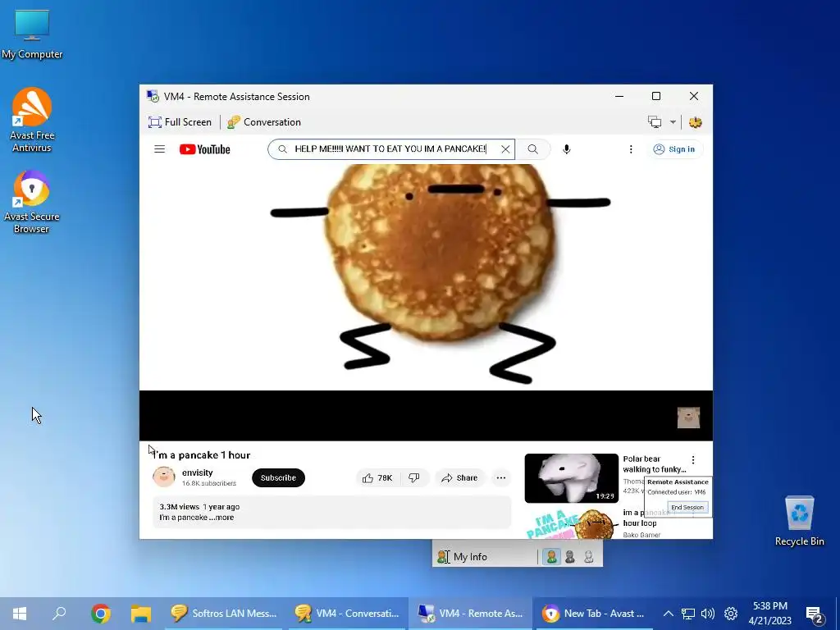Image resolution: width=840 pixels, height=630 pixels.
Task: Open the envisity channel name link
Action: [x=197, y=472]
